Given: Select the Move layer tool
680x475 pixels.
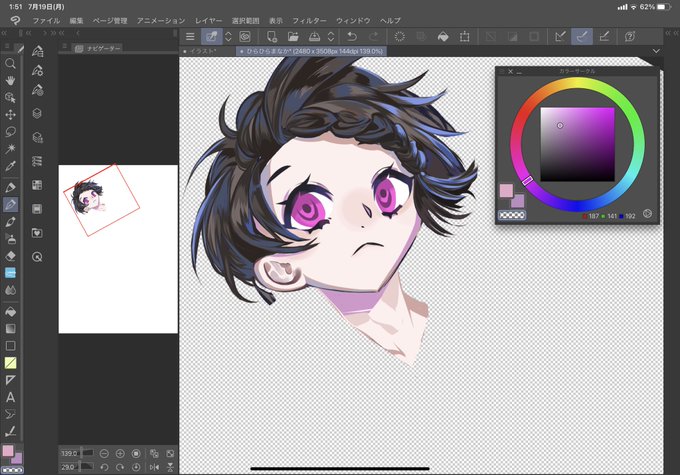Looking at the screenshot, I should (10, 115).
